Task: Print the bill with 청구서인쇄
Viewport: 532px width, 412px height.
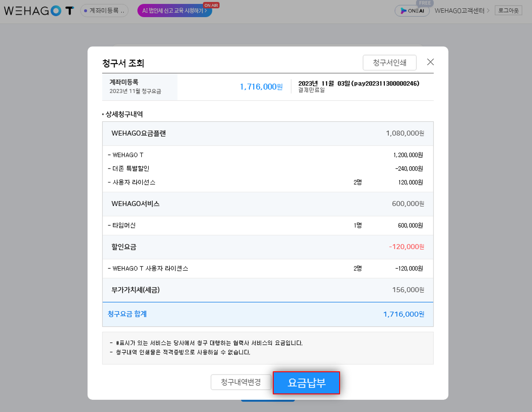Action: tap(389, 62)
